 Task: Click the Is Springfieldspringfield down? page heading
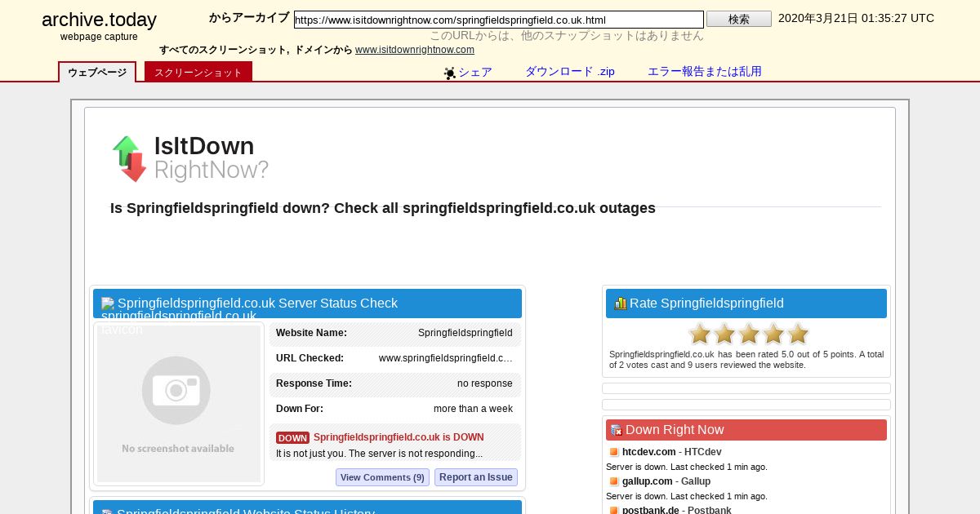(383, 208)
